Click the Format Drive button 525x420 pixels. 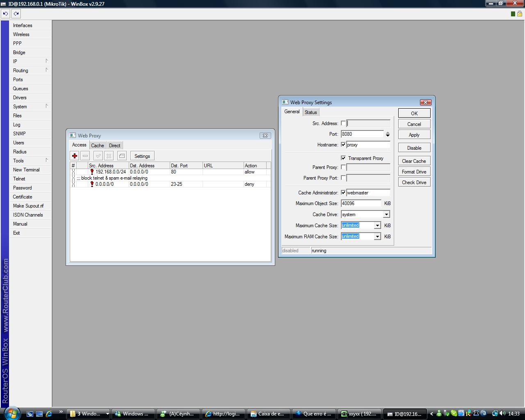pyautogui.click(x=414, y=172)
